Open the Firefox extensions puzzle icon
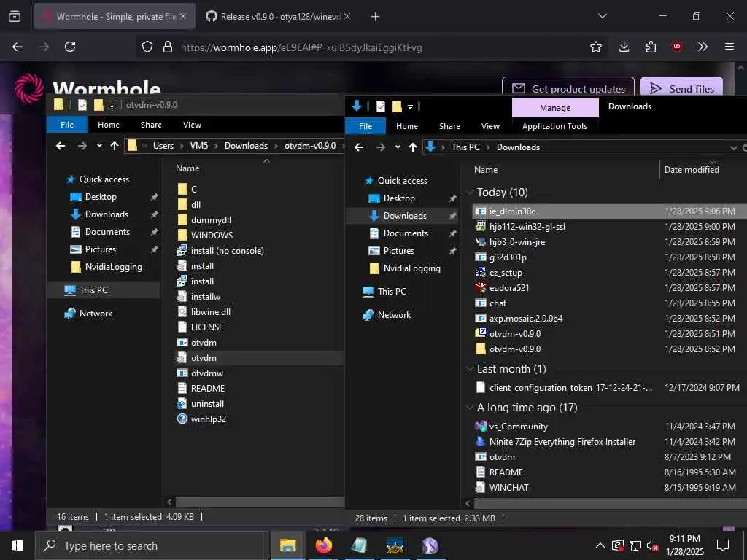This screenshot has width=747, height=560. tap(651, 47)
